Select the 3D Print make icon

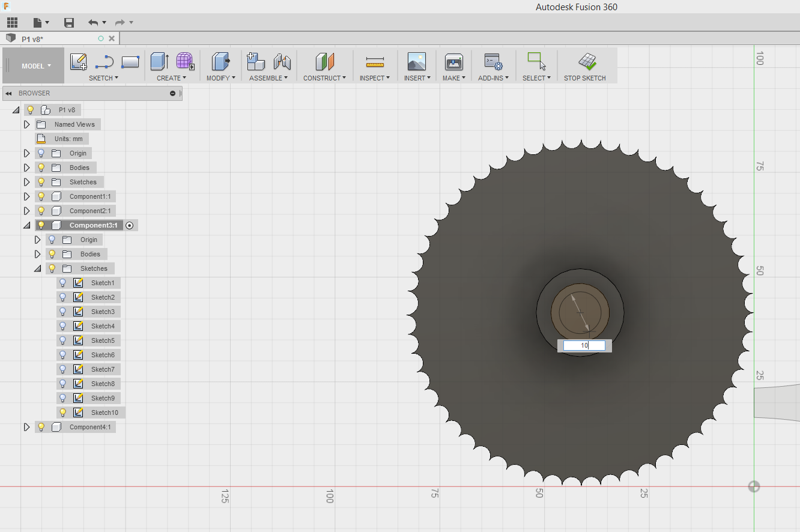[x=453, y=61]
